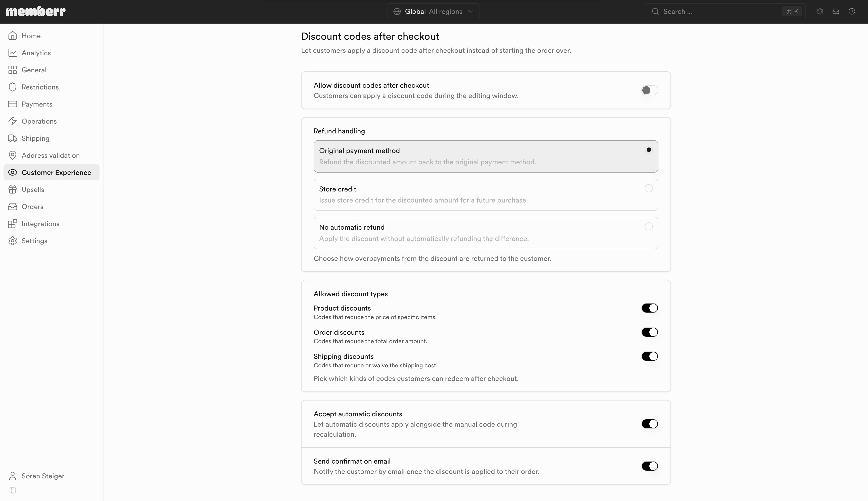Viewport: 868px width, 501px height.
Task: Click the Restrictions shield icon
Action: coord(13,87)
